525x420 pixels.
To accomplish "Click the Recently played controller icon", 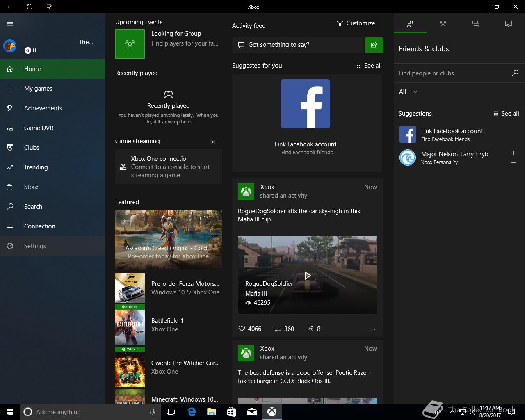I will click(x=169, y=94).
